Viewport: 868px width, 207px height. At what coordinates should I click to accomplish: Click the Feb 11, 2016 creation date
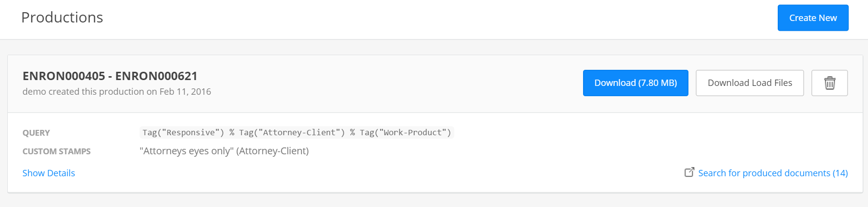coord(185,92)
